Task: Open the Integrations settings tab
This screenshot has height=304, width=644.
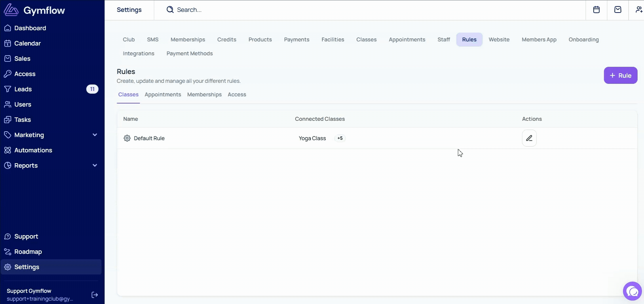Action: tap(138, 54)
